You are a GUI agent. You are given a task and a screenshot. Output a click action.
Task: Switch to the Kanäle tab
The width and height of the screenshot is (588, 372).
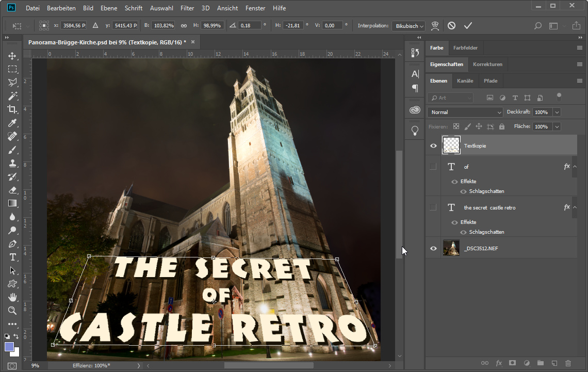(x=465, y=81)
